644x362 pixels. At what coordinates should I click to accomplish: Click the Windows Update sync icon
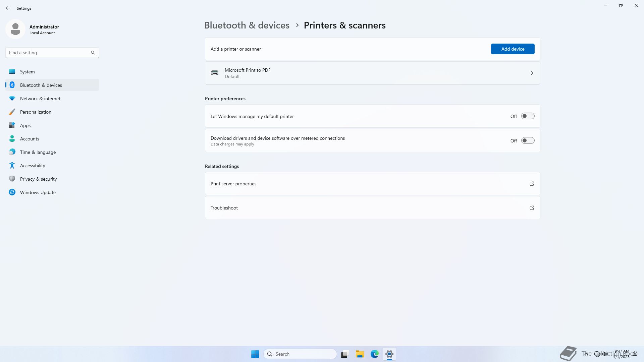coord(12,192)
